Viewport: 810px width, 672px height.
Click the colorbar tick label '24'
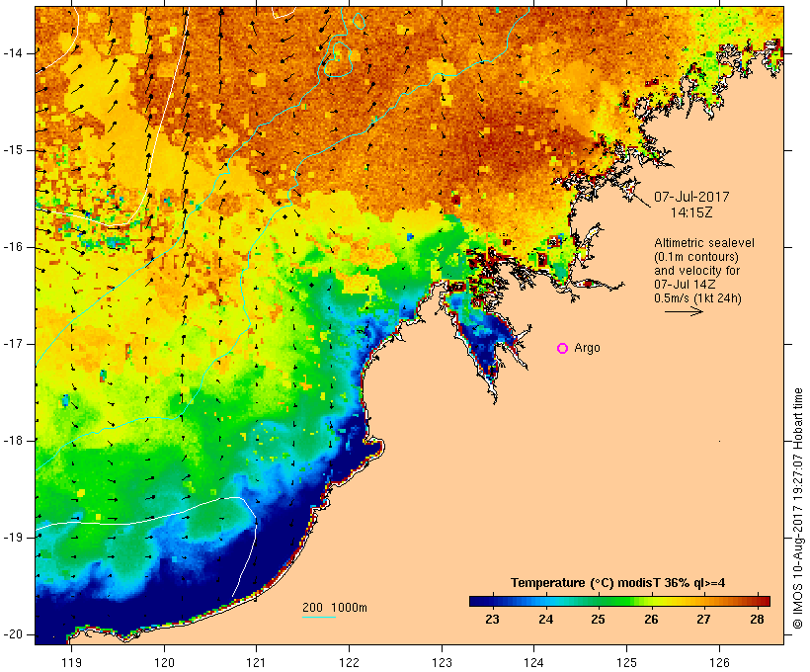pos(545,620)
